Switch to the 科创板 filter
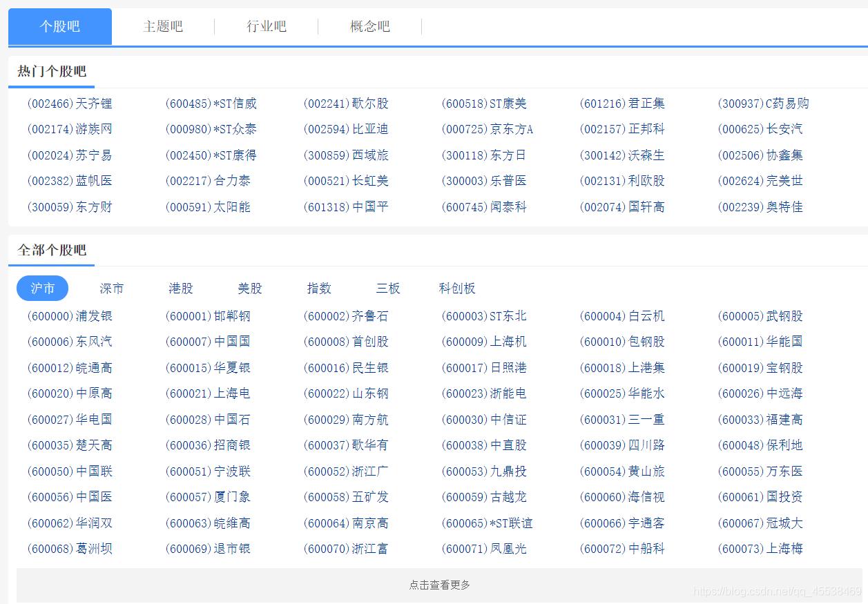 [457, 289]
